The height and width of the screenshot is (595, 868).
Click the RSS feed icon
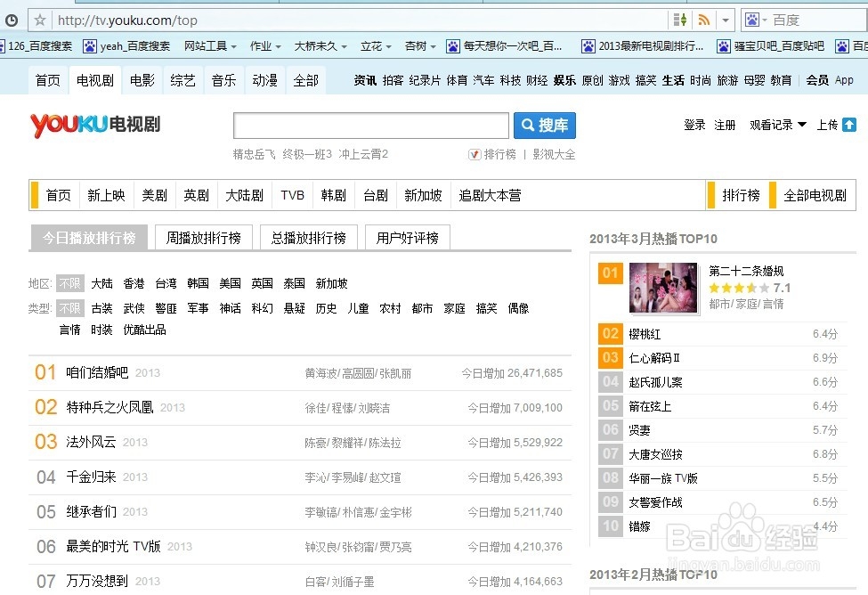pyautogui.click(x=703, y=20)
